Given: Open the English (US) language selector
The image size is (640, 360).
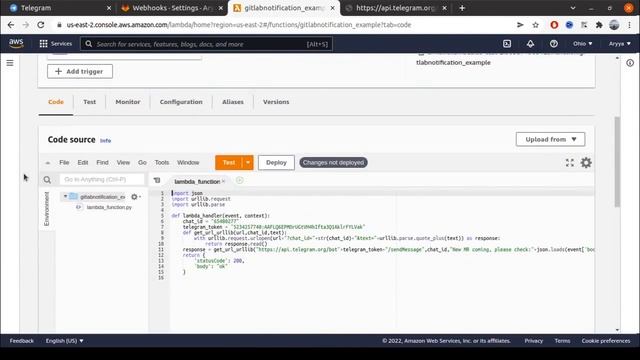Looking at the screenshot, I should tap(64, 341).
